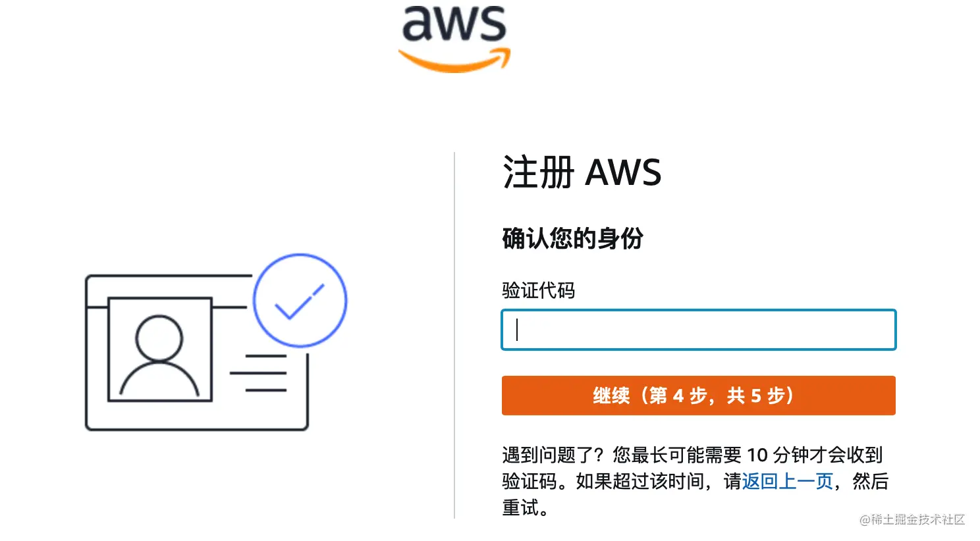Click the orange smile arrow under aws
The height and width of the screenshot is (541, 980).
(x=454, y=60)
